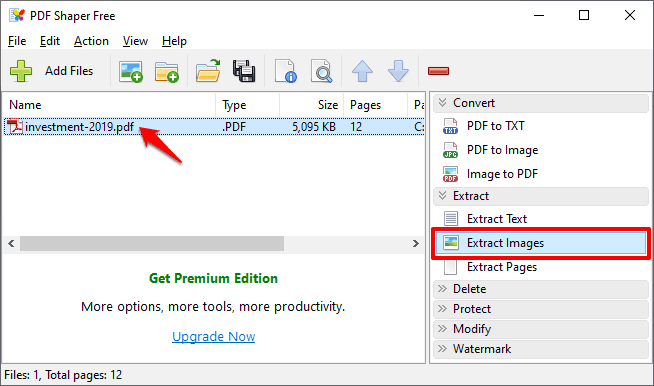Expand the Watermark section
The width and height of the screenshot is (654, 386).
tap(541, 349)
